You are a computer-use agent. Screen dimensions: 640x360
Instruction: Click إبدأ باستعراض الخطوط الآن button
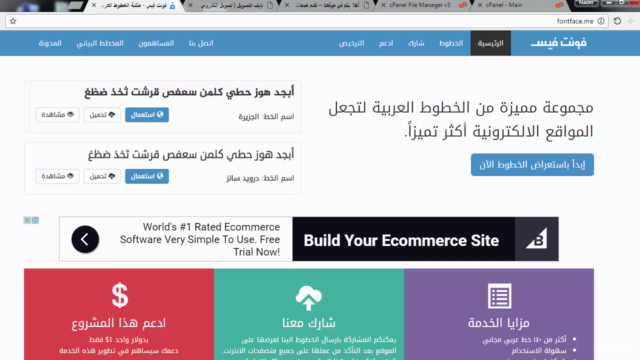532,165
